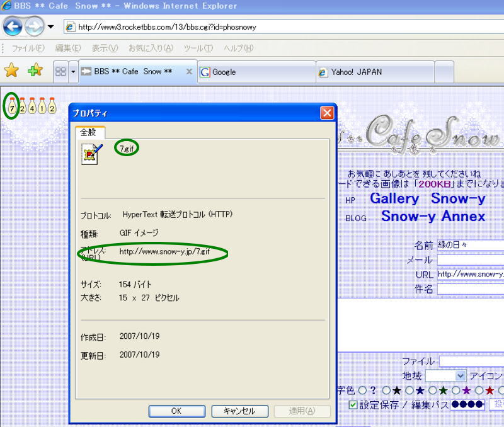Click the Add to Favorites icon
The width and height of the screenshot is (504, 427).
35,71
